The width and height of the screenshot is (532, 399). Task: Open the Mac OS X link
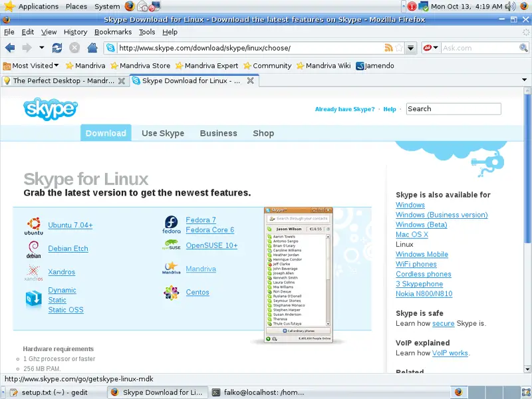(412, 235)
